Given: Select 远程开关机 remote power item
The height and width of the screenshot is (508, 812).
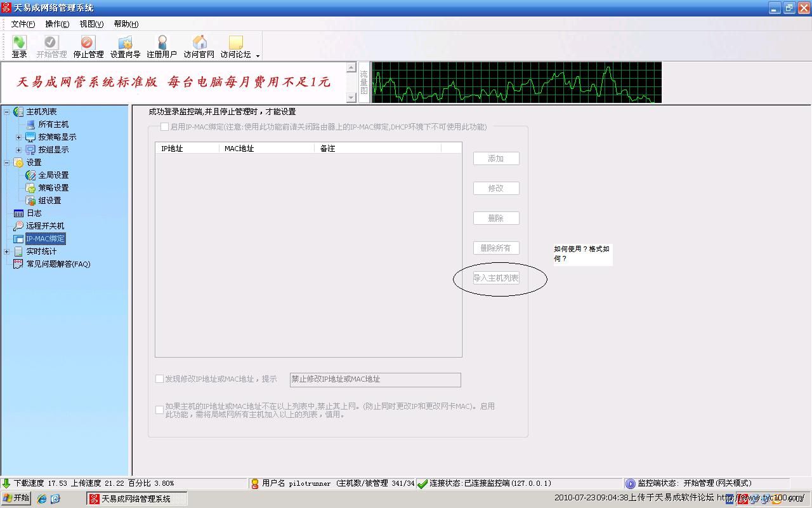Looking at the screenshot, I should tap(44, 226).
